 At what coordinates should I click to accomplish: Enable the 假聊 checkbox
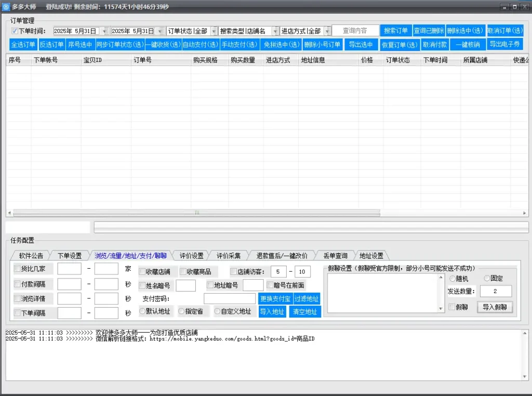[452, 307]
